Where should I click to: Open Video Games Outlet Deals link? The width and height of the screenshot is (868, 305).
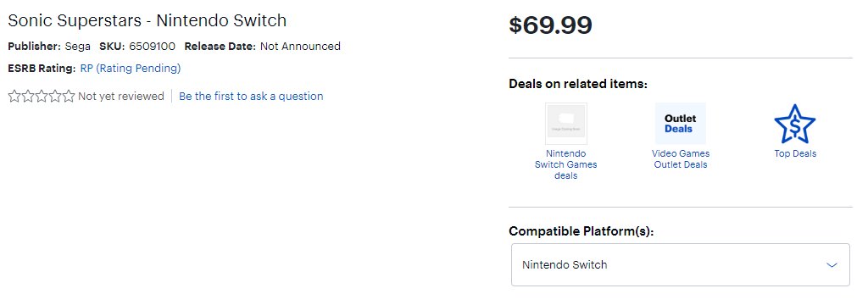coord(681,159)
